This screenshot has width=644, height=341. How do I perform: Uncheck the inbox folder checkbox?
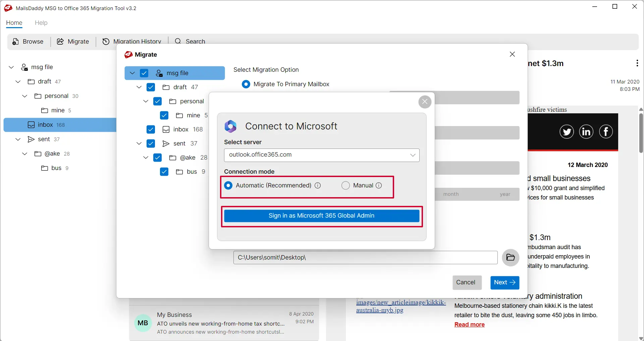click(151, 129)
